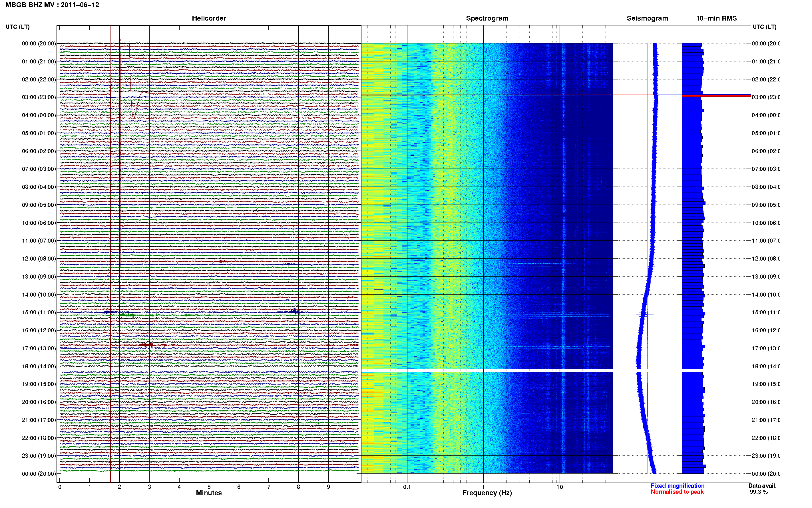Screen dimensions: 812x508
Task: Click the red event burst on the 17:00 Helicorder trace
Action: coord(147,345)
